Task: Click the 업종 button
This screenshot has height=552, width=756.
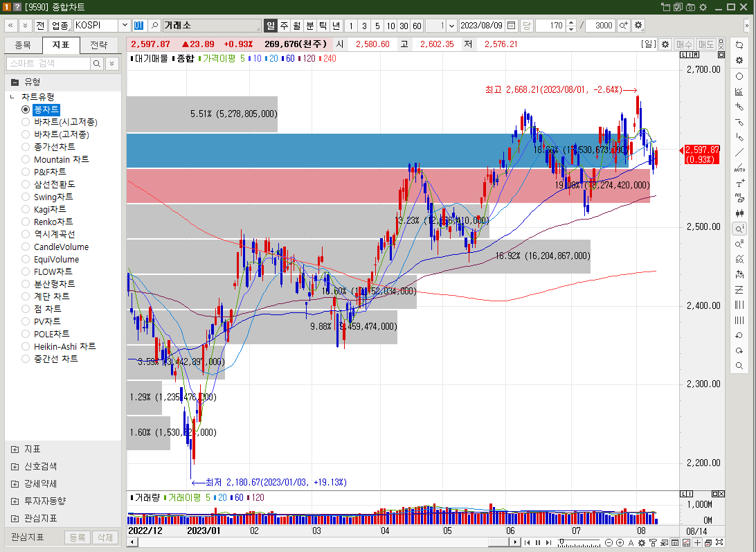Action: [60, 26]
